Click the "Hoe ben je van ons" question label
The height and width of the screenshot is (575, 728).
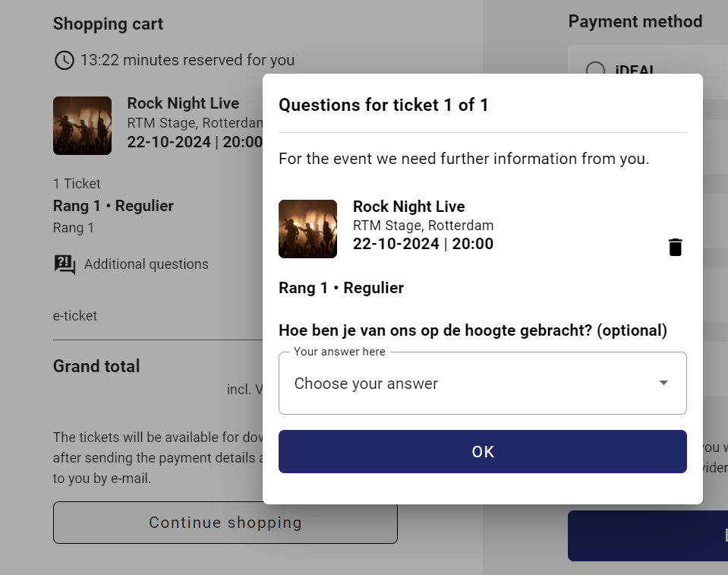472,330
